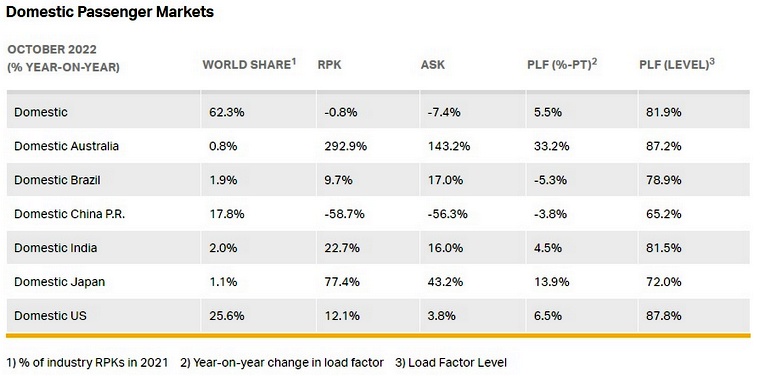Select the 143.2% ASK value

[x=449, y=146]
